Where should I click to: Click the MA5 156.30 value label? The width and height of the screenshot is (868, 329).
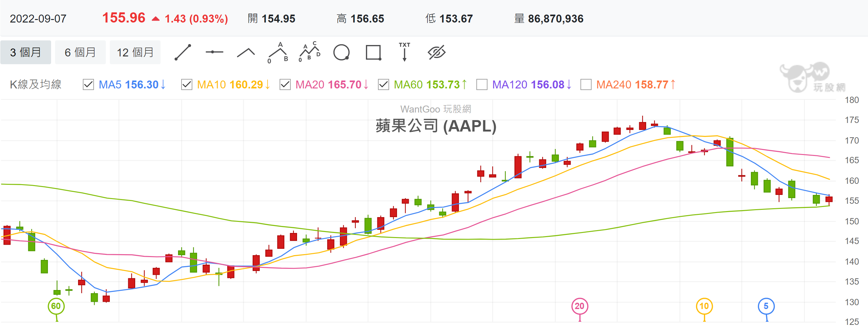coord(132,84)
